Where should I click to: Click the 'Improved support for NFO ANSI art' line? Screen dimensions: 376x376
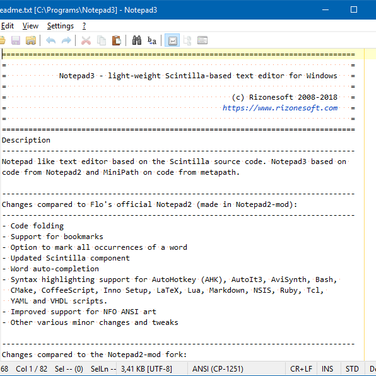click(79, 312)
